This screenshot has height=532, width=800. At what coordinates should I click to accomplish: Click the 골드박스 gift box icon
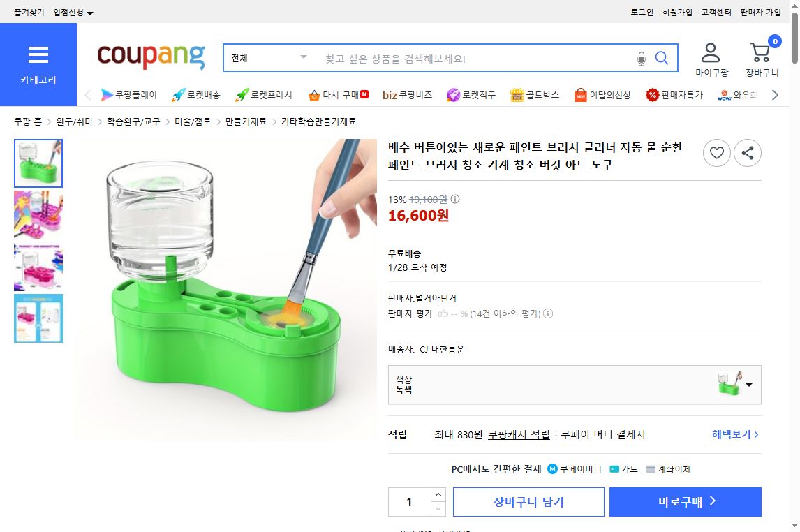[x=515, y=94]
